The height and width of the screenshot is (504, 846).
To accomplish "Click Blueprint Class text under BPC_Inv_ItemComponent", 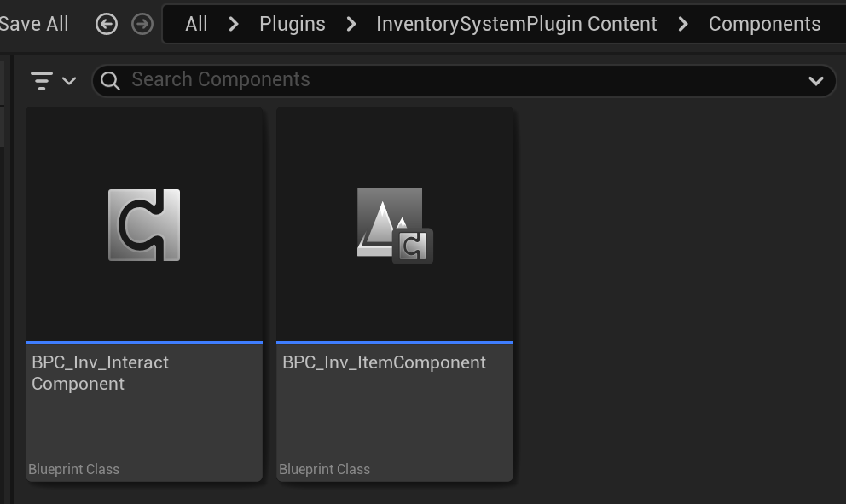I will coord(325,469).
